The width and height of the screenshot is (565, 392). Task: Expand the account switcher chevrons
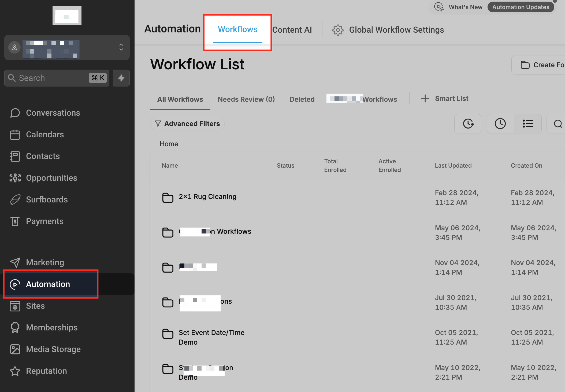pos(121,47)
